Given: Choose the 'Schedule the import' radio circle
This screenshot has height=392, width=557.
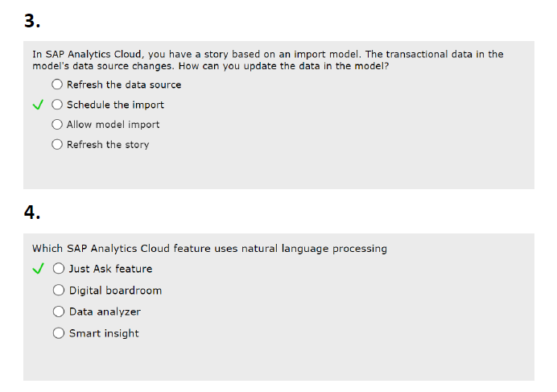Looking at the screenshot, I should [57, 105].
